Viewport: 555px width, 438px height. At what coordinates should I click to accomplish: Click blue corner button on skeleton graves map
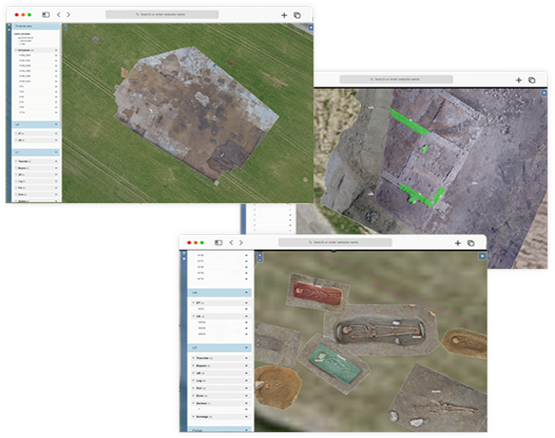482,256
